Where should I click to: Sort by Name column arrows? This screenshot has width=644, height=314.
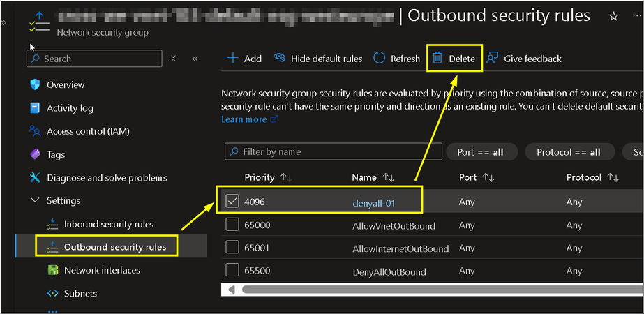[x=389, y=177]
